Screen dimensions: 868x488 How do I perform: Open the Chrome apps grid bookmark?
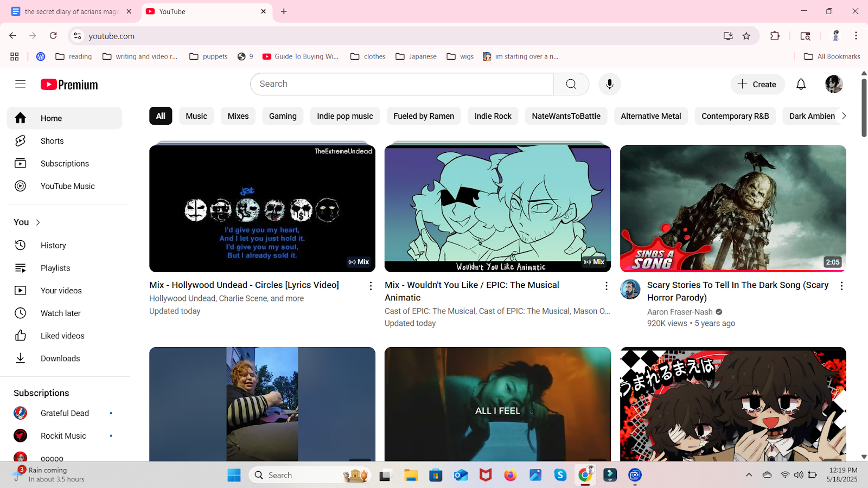point(15,56)
